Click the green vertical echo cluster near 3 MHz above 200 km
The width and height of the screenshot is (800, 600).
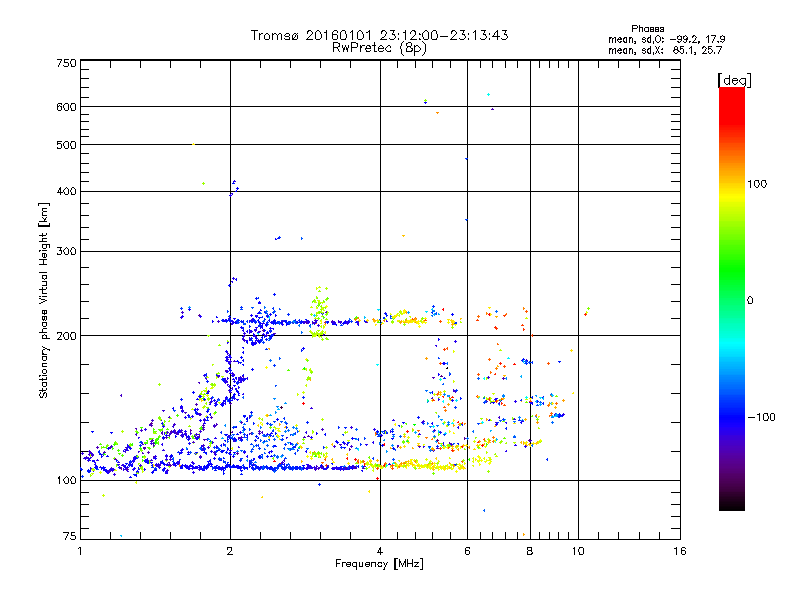(x=320, y=312)
